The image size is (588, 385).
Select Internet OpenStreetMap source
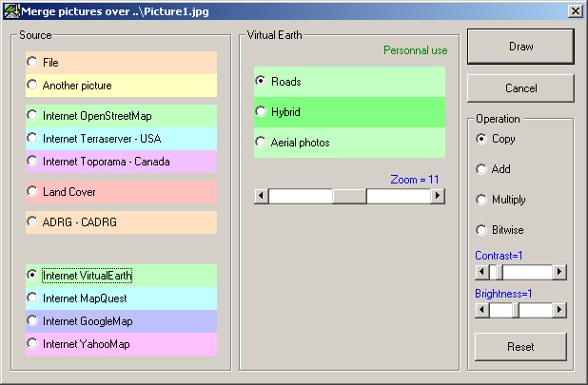(121, 116)
